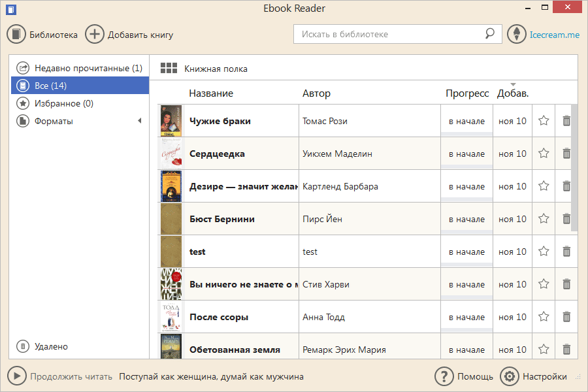Open the Избранное list
Screen dimensions: 588x392
63,103
